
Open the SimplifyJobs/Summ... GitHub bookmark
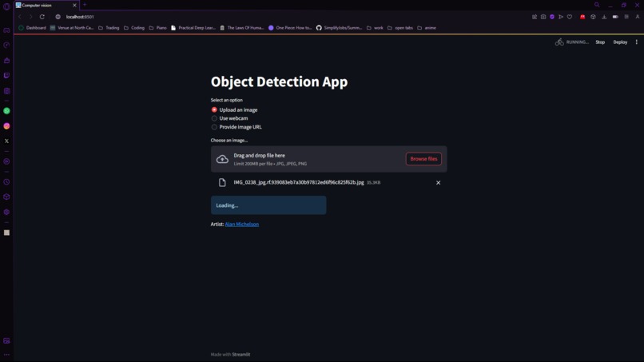click(340, 28)
